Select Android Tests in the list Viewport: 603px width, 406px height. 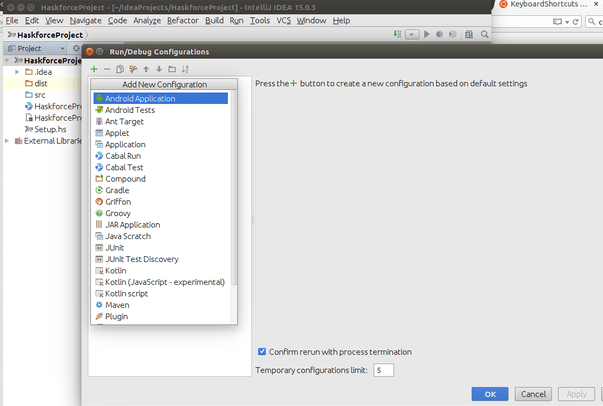161,110
